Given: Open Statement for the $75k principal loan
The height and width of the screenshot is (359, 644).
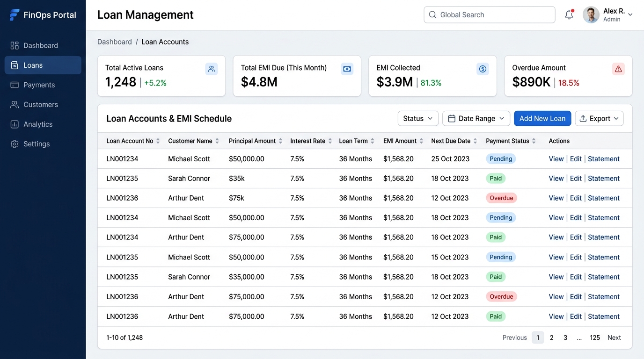Looking at the screenshot, I should [x=604, y=198].
